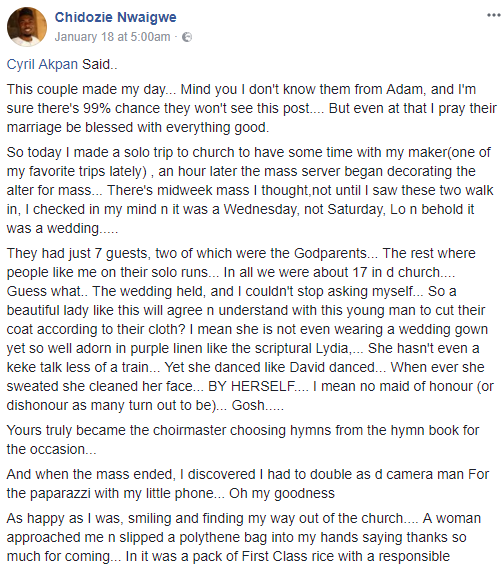
Task: Click the phrase Oh my goodness
Action: [282, 493]
